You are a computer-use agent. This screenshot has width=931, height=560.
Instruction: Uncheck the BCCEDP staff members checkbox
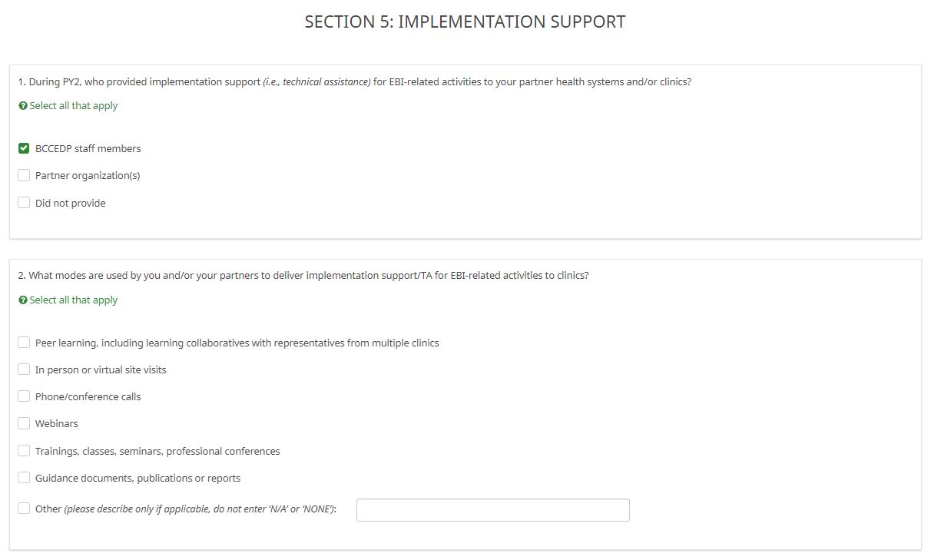(24, 148)
